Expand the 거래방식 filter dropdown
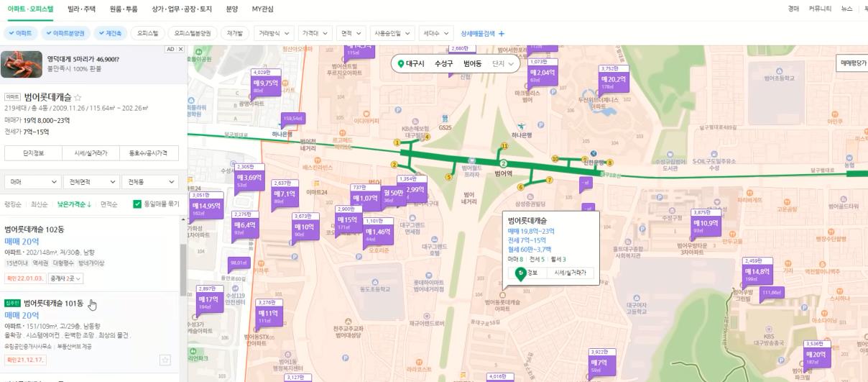This screenshot has height=382, width=868. tap(273, 33)
